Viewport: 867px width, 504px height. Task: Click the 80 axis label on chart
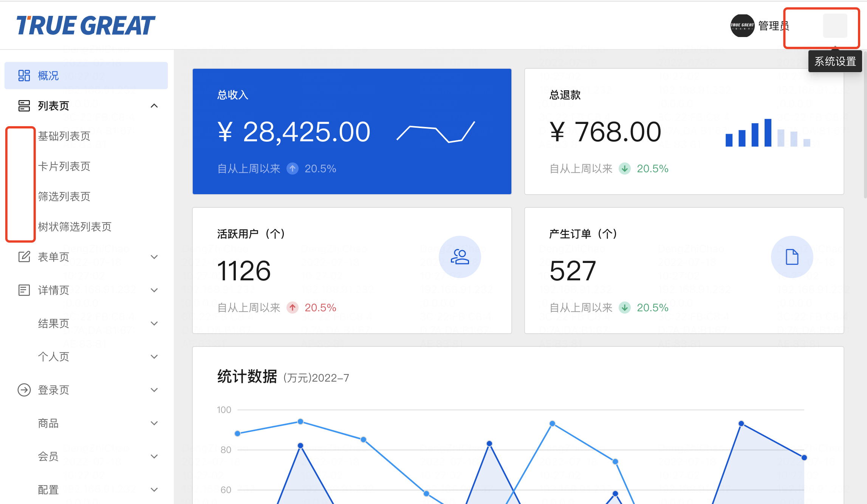click(226, 450)
